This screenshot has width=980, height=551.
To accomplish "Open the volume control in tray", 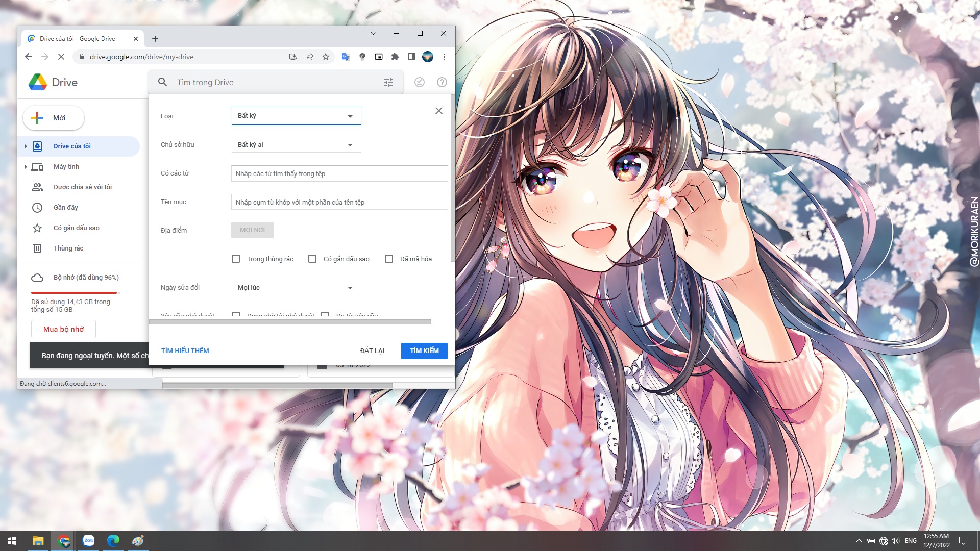I will click(x=895, y=541).
